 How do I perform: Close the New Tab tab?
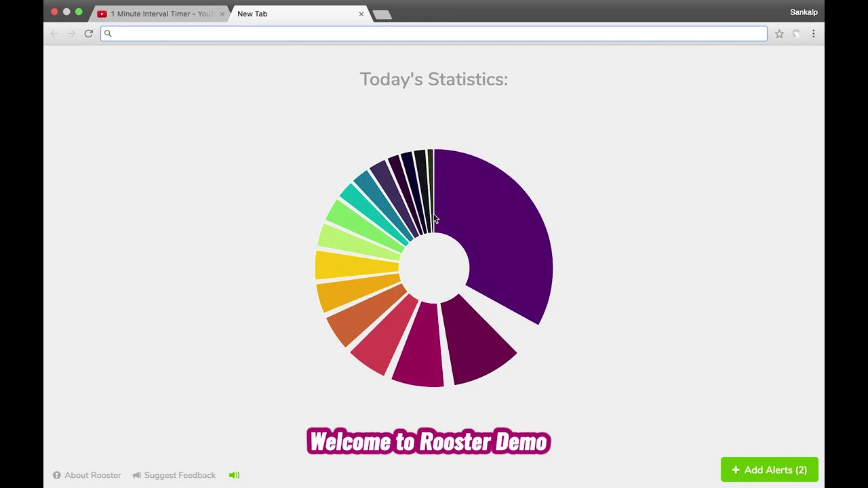(361, 14)
